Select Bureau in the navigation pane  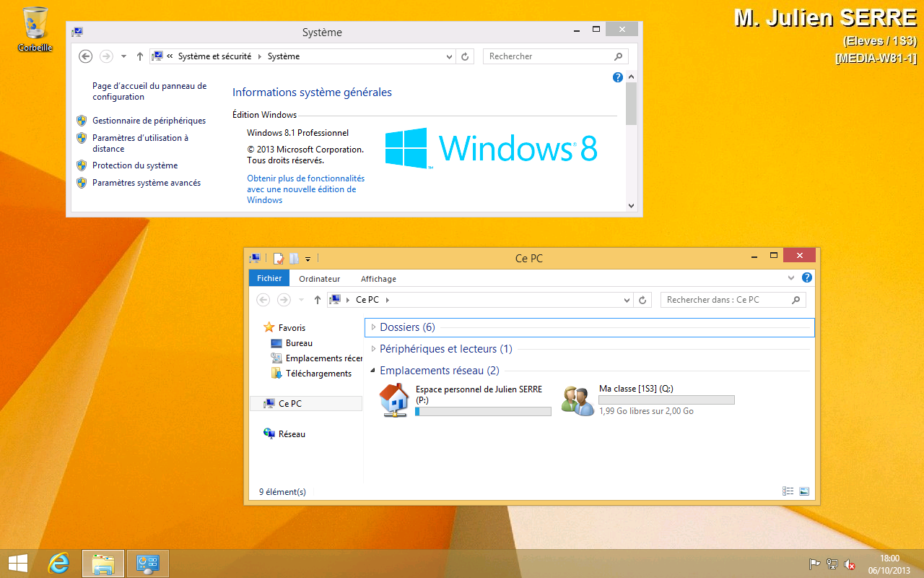[292, 343]
